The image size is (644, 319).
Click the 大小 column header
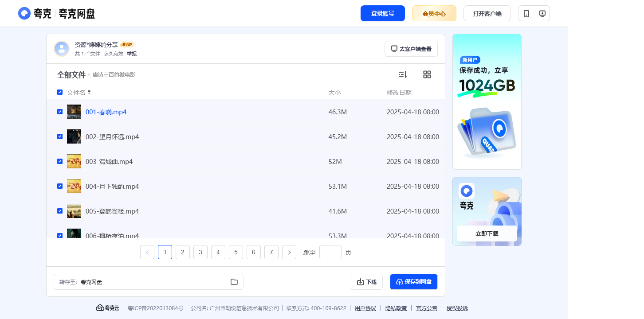click(334, 93)
